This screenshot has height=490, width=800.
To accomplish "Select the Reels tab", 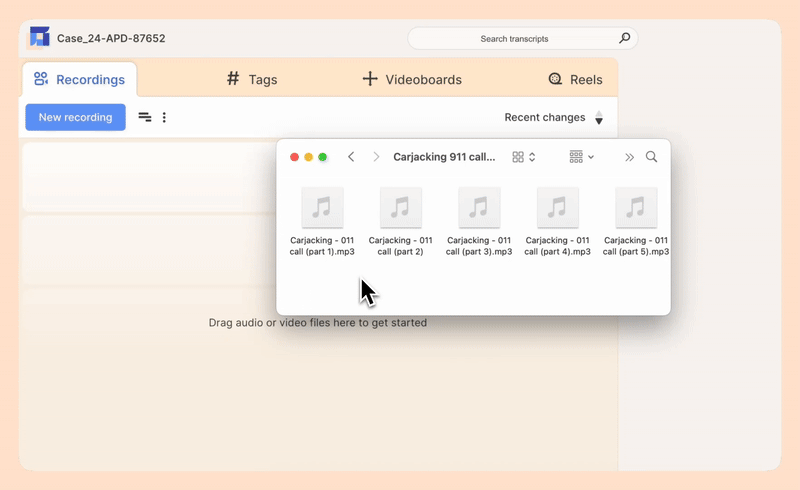I will pos(575,79).
